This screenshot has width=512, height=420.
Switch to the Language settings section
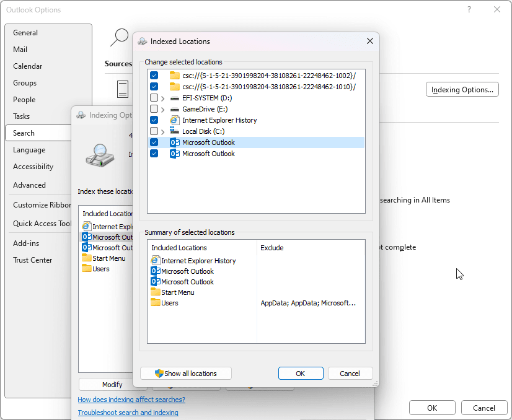click(x=29, y=150)
